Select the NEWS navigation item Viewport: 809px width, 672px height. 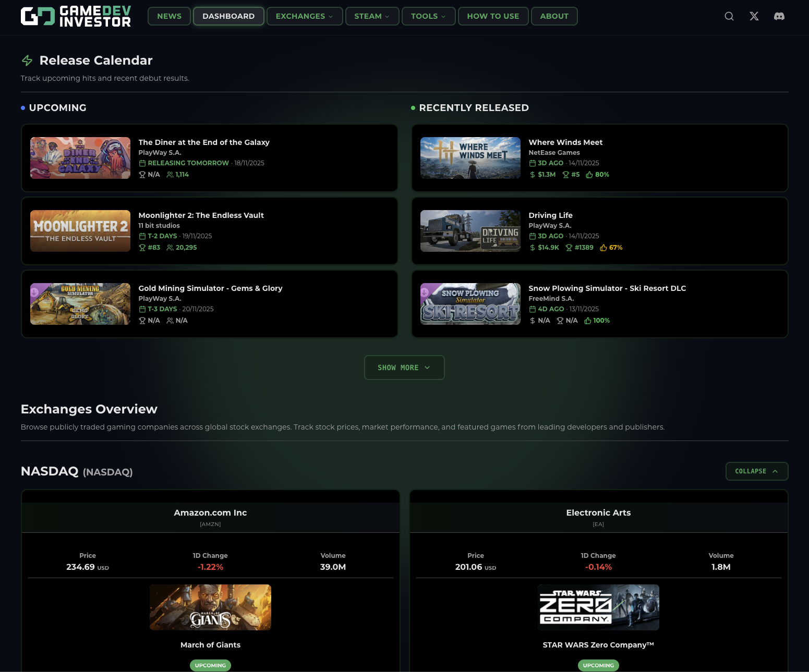click(168, 16)
